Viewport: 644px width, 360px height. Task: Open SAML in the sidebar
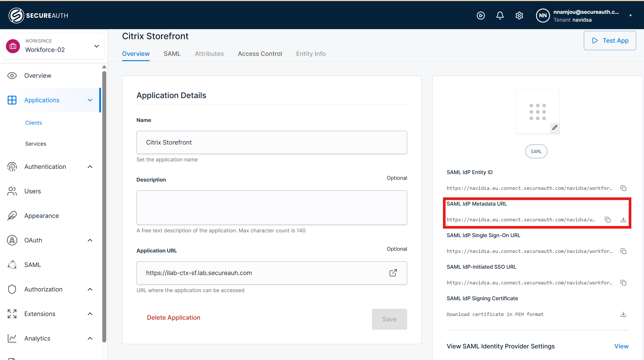coord(32,265)
